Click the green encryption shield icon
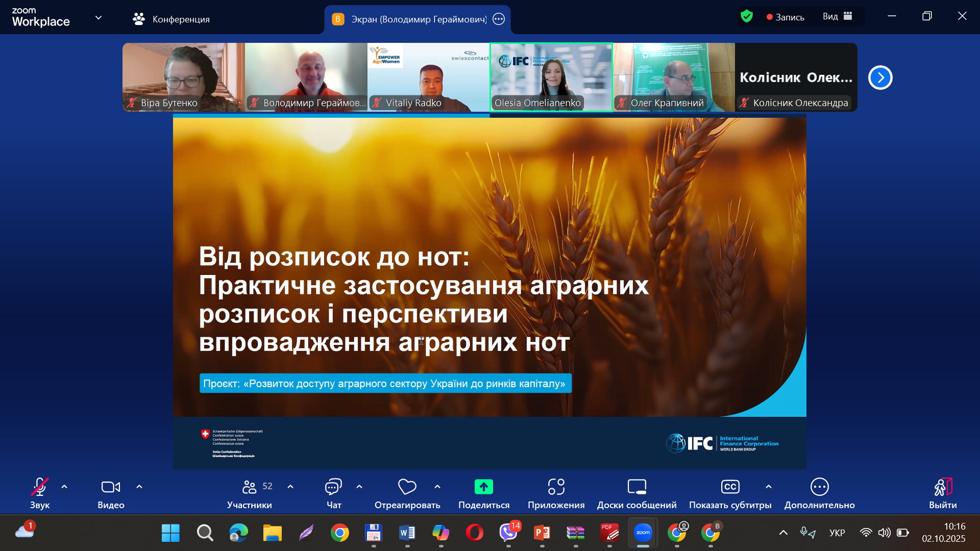This screenshot has height=551, width=980. 747,17
